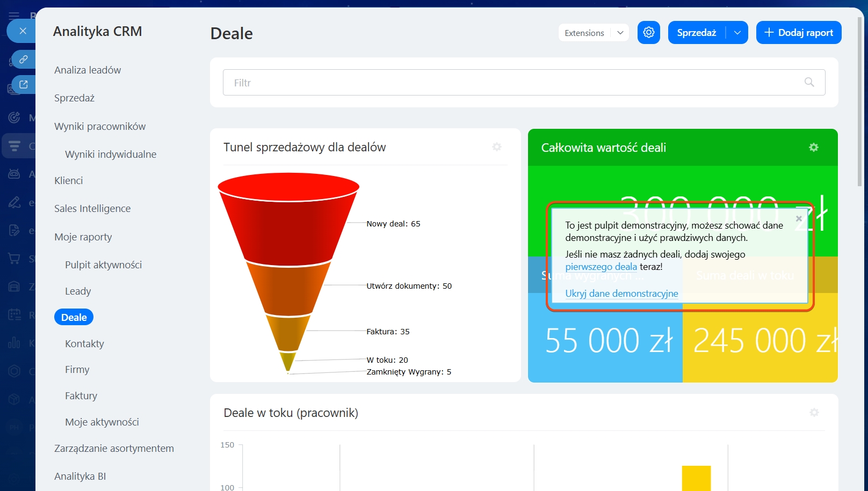Click the copy link icon

tap(24, 59)
